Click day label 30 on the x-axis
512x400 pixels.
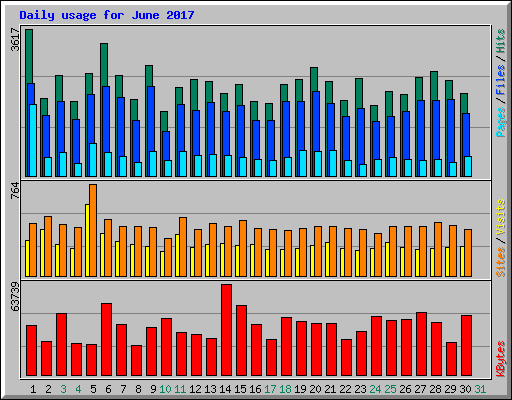465,389
